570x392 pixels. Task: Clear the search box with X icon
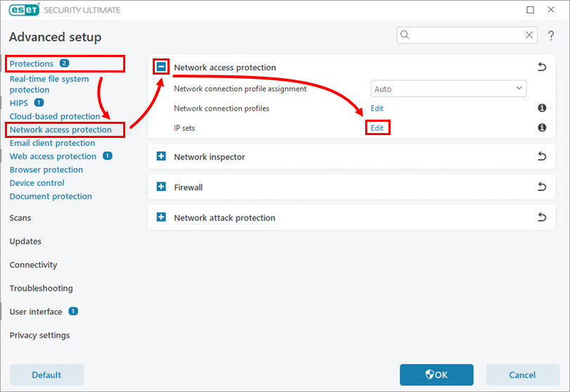[x=529, y=35]
